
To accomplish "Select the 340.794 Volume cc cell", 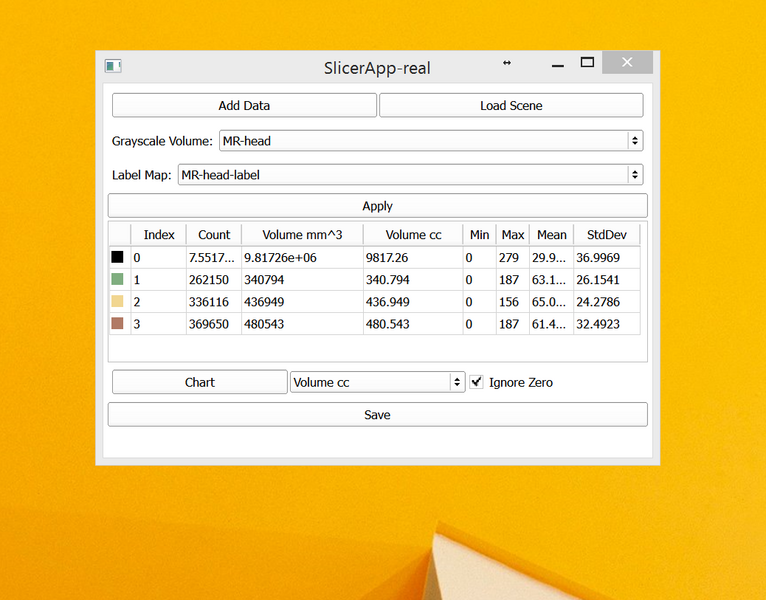I will [412, 280].
